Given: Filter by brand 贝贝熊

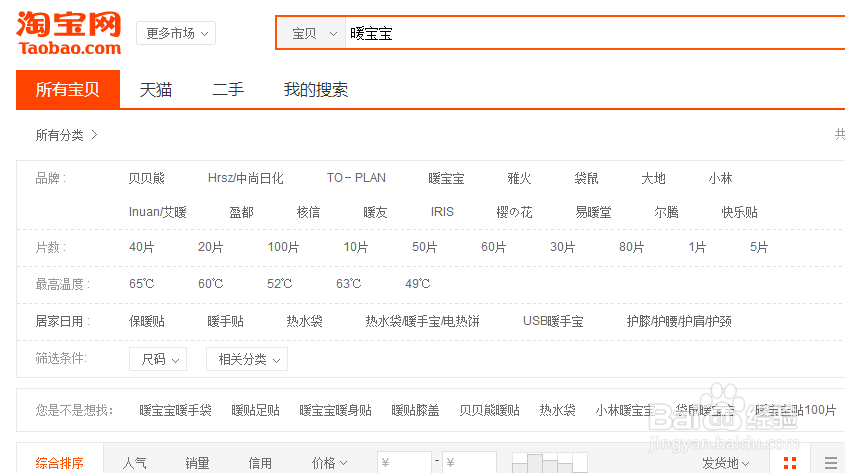Looking at the screenshot, I should point(147,178).
